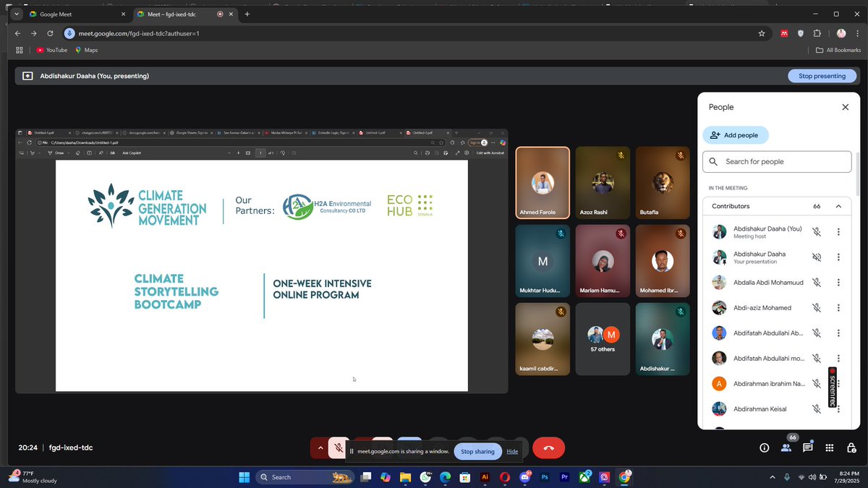Collapse the Contributors list chevron
868x488 pixels.
click(x=838, y=206)
